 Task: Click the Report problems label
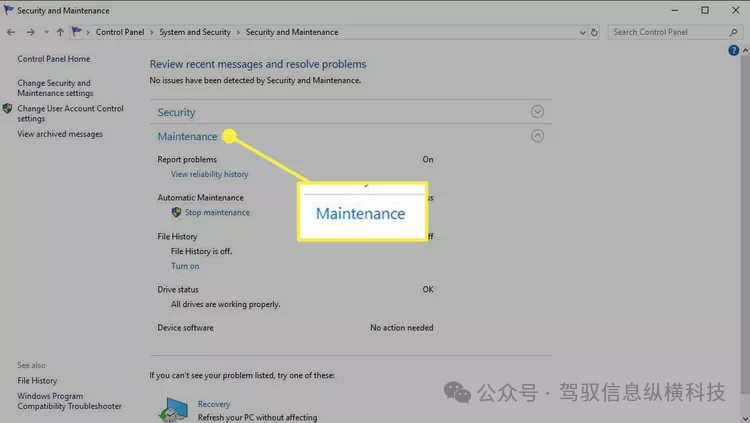pyautogui.click(x=187, y=159)
